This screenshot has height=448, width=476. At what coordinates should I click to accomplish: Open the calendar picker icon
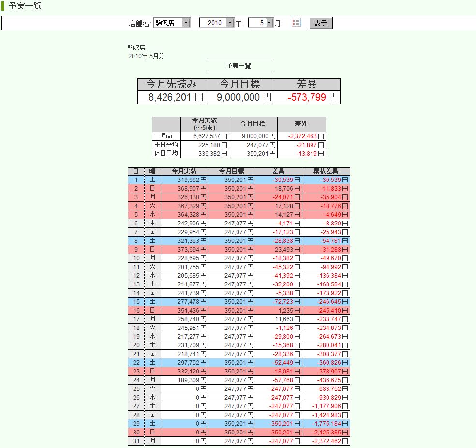(x=296, y=23)
